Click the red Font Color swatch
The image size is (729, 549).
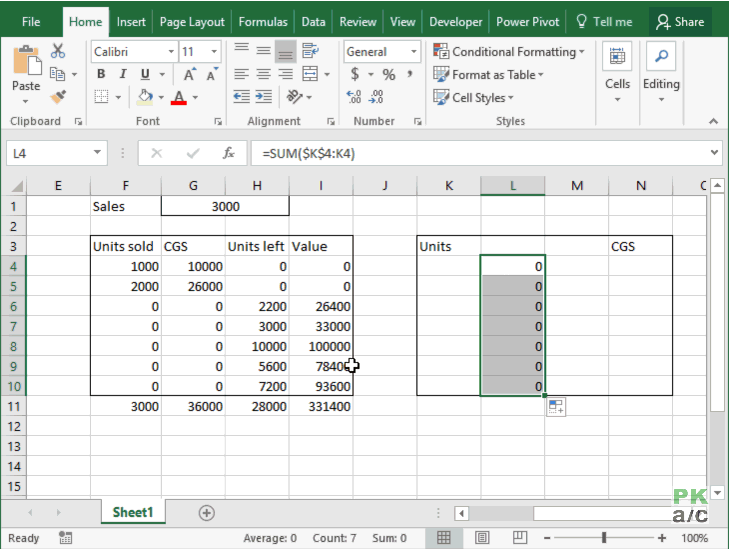[x=178, y=97]
